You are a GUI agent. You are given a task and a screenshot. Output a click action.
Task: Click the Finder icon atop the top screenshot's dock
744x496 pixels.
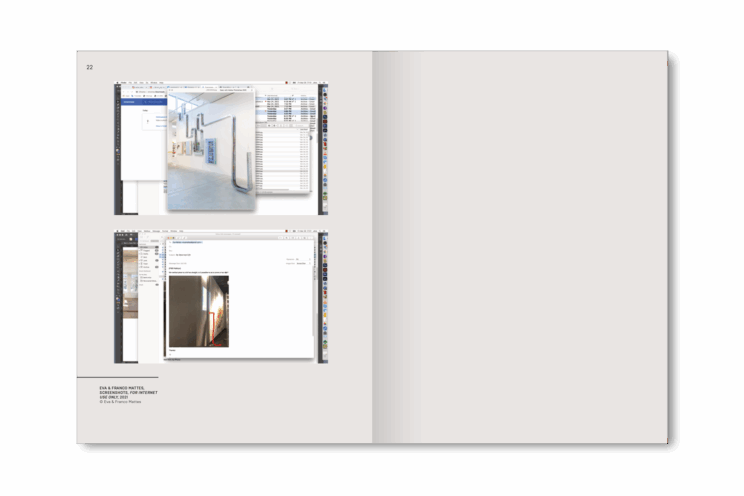pyautogui.click(x=323, y=91)
